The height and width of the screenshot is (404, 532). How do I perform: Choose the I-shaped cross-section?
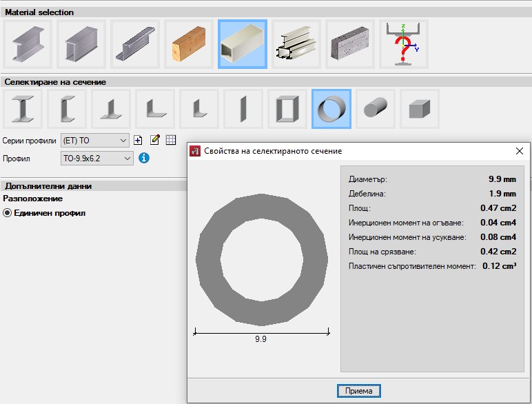pos(23,109)
